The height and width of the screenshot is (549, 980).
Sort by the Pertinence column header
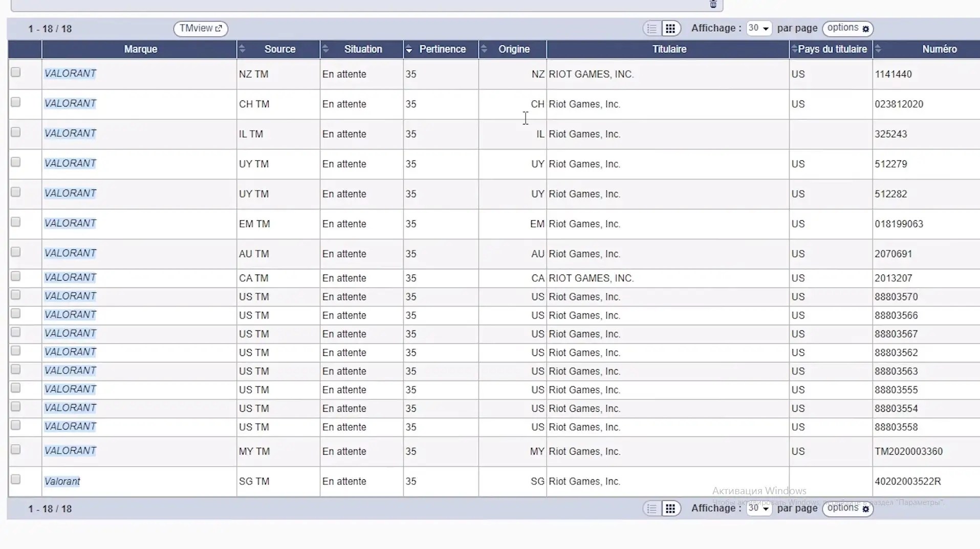409,49
